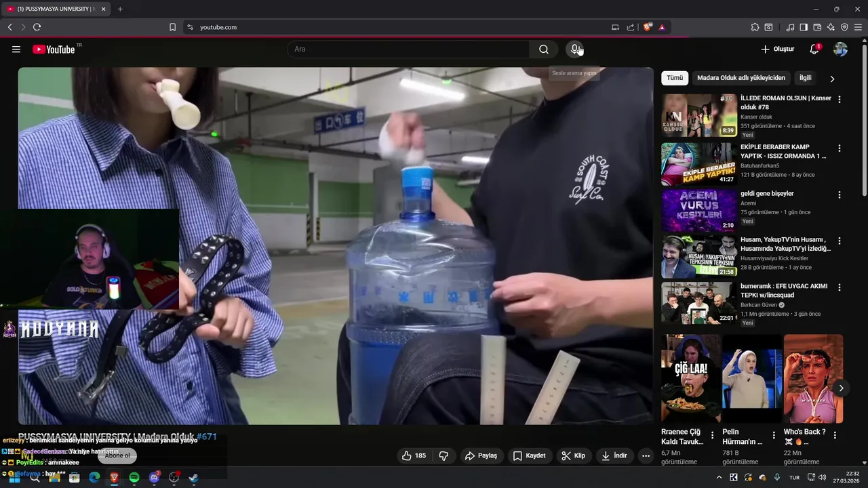The width and height of the screenshot is (868, 488).
Task: Click the Oluştur create button
Action: pos(777,49)
